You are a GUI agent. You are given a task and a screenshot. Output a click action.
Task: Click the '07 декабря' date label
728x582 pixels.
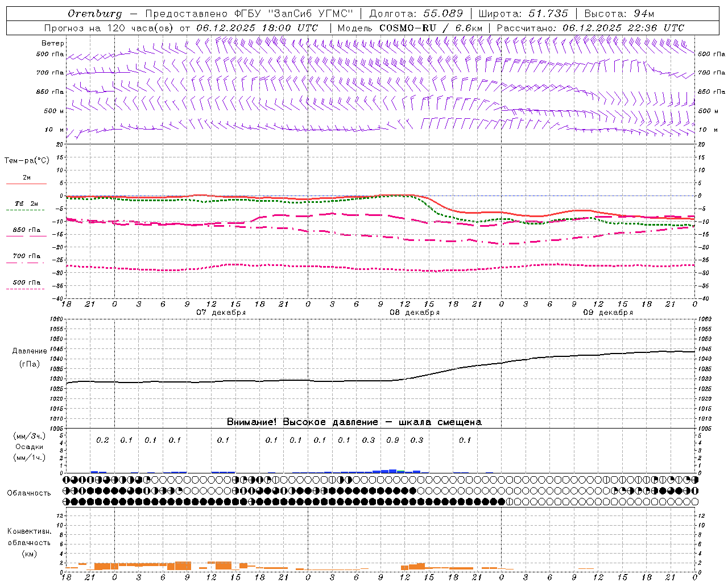pyautogui.click(x=221, y=313)
